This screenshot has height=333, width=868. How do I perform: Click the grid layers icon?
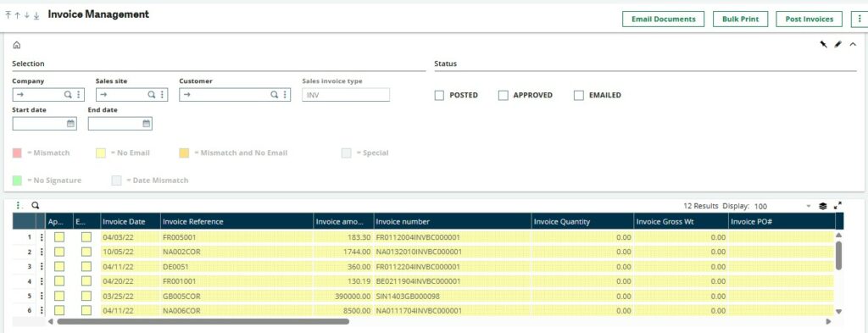(x=823, y=206)
